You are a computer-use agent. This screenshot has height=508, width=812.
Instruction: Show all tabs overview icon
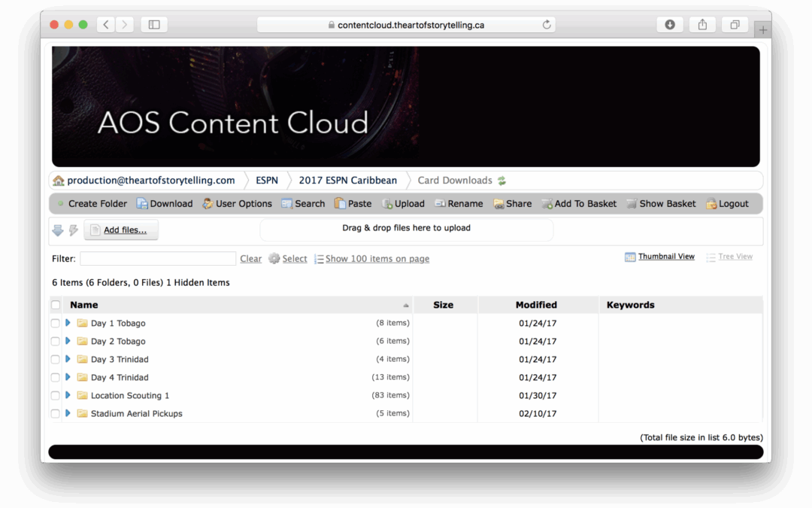(735, 24)
